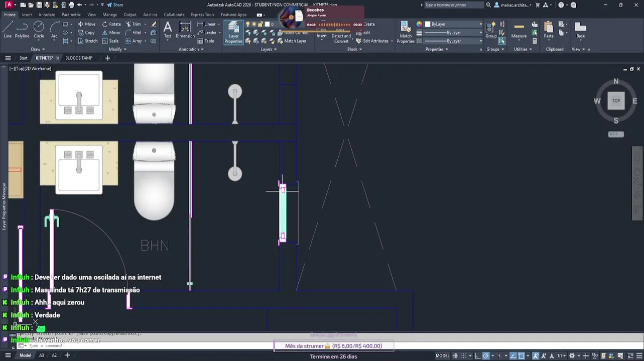Open the Measure utility
Screen dimensions: 644x361
(519, 30)
